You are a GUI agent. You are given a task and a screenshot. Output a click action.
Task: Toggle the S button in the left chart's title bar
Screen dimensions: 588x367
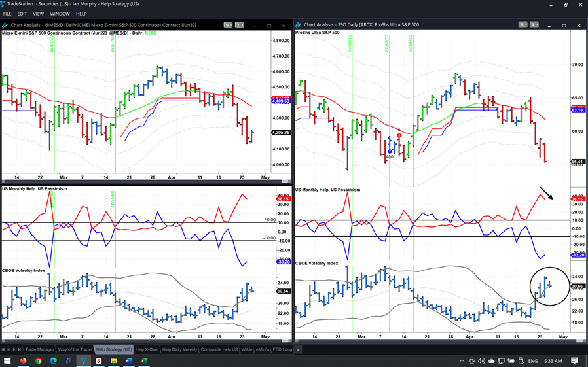[x=227, y=25]
